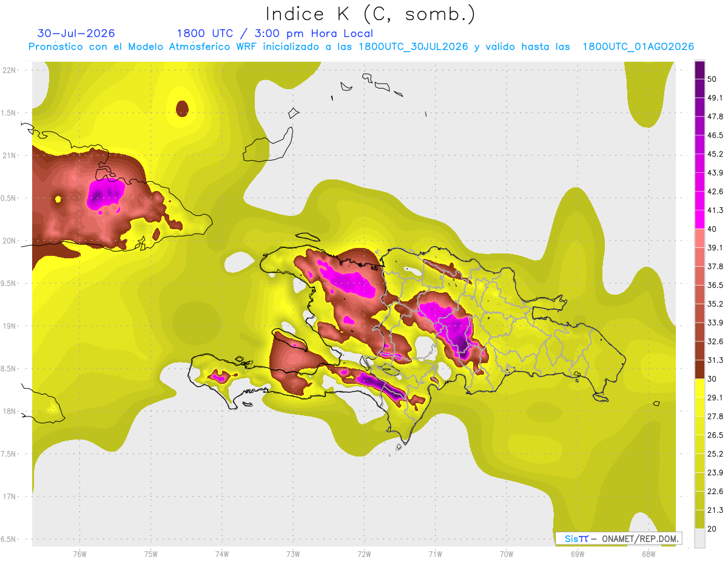Click the "69W" longitude label
Screen dimensions: 728x562
pyautogui.click(x=577, y=554)
